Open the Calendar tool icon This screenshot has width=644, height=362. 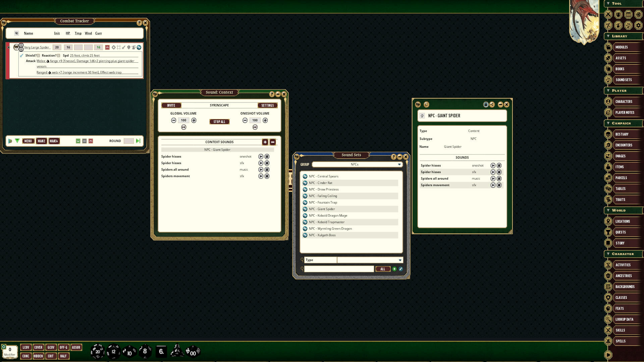point(628,14)
